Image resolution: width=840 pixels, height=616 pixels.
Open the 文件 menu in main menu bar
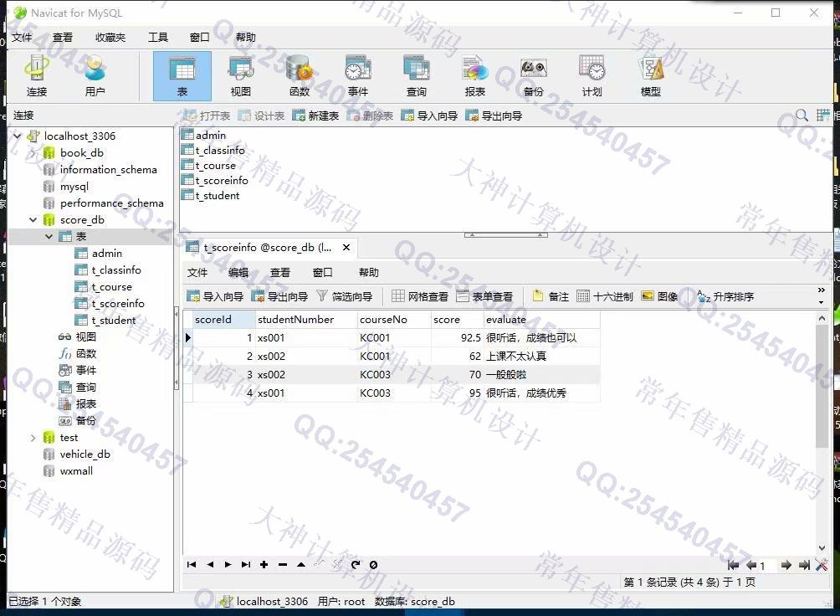click(x=22, y=37)
